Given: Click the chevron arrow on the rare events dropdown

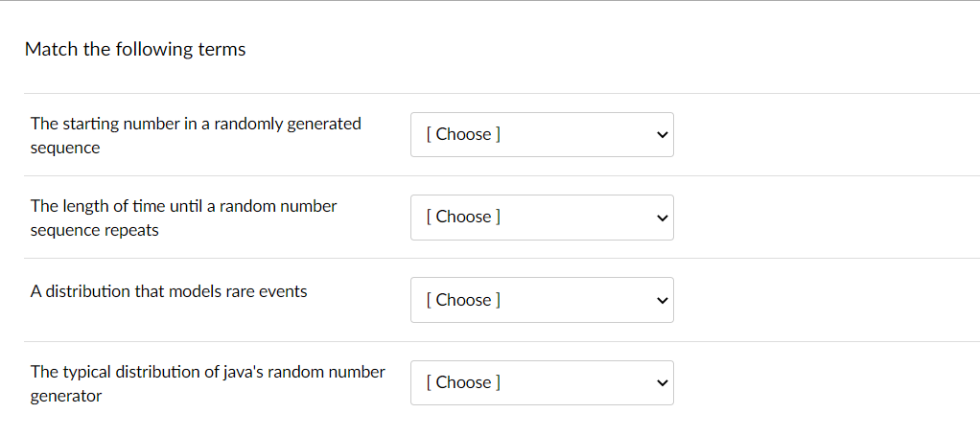Looking at the screenshot, I should [660, 301].
